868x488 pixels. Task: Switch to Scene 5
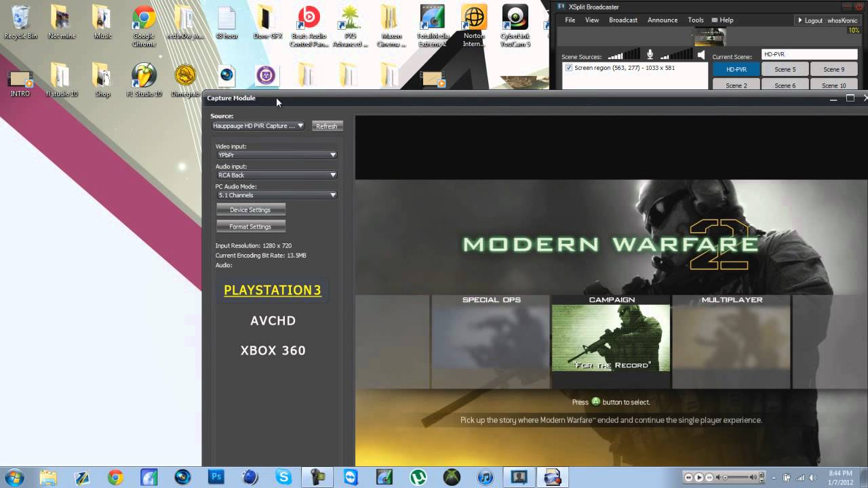tap(785, 69)
